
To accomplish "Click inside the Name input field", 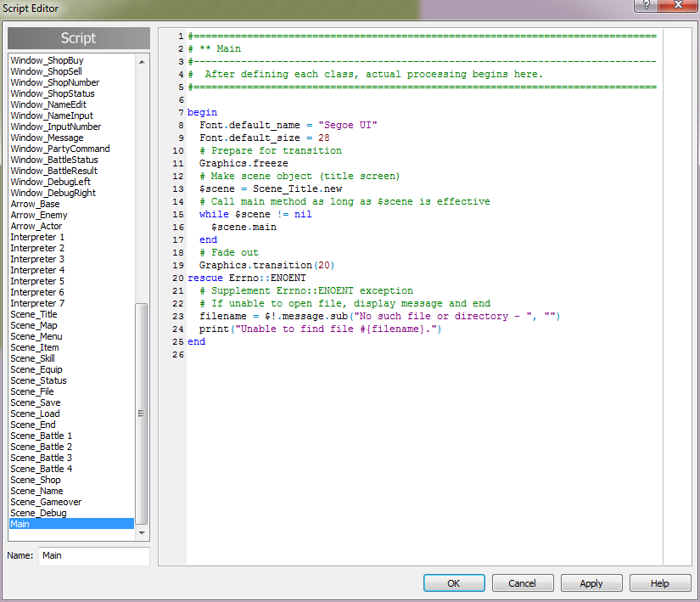I will 93,555.
